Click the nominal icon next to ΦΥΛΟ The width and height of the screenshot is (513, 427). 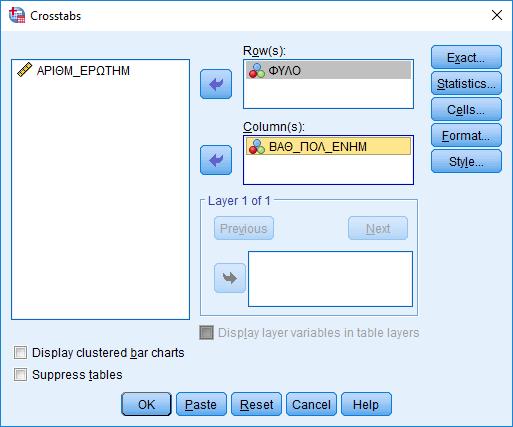(257, 71)
